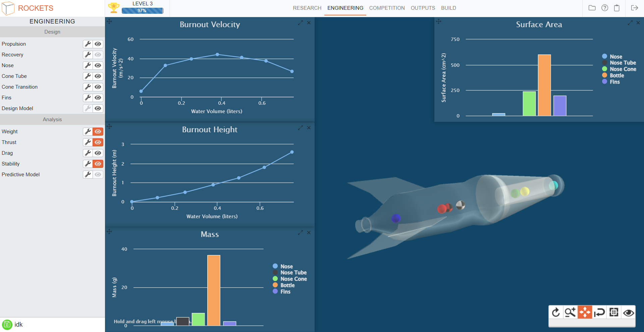Viewport: 644px width, 332px height.
Task: Show Drag analysis with eye toggle
Action: coord(98,153)
